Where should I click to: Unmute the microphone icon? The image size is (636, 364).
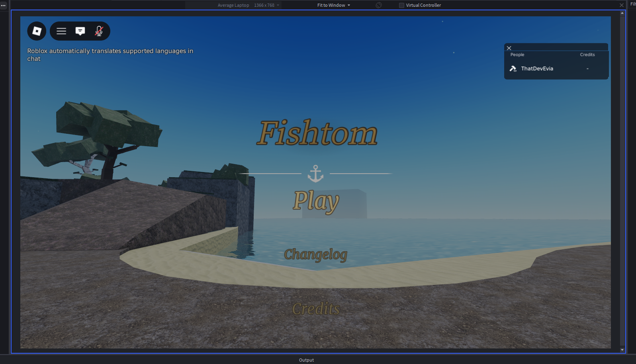point(99,31)
